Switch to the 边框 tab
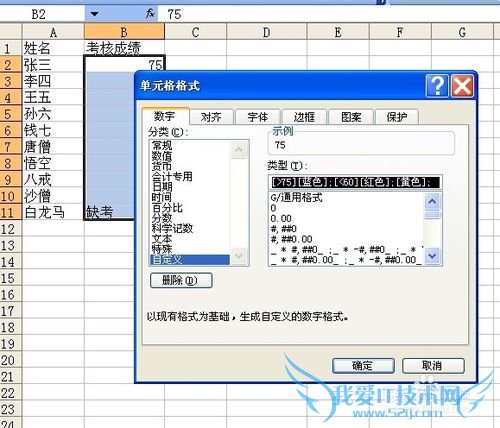This screenshot has height=428, width=500. coord(304,117)
